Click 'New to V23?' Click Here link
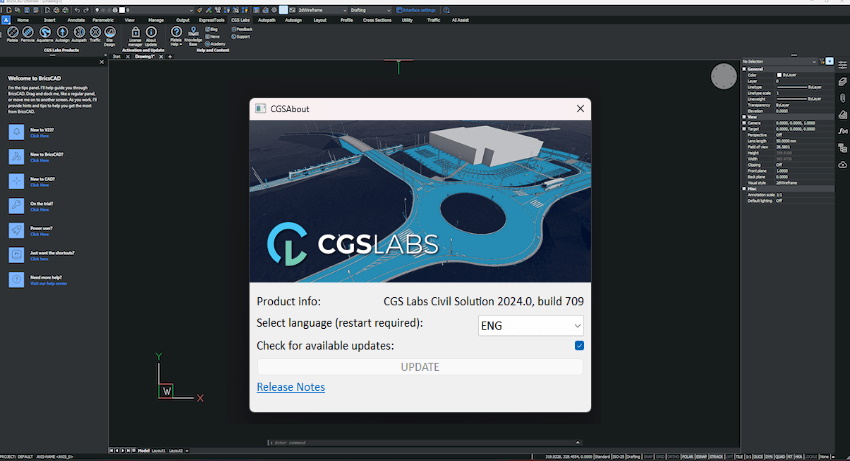Image resolution: width=850 pixels, height=461 pixels. pyautogui.click(x=39, y=136)
